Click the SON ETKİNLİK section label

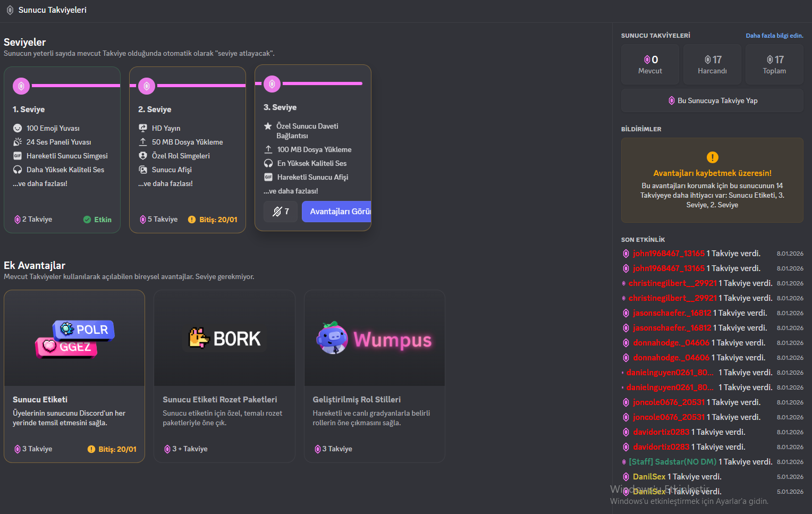point(643,240)
